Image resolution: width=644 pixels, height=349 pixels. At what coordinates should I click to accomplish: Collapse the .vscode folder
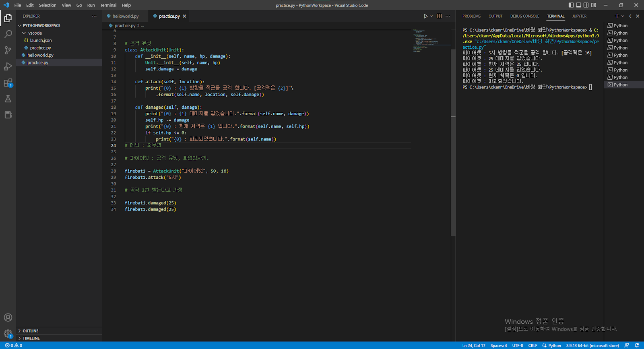34,33
